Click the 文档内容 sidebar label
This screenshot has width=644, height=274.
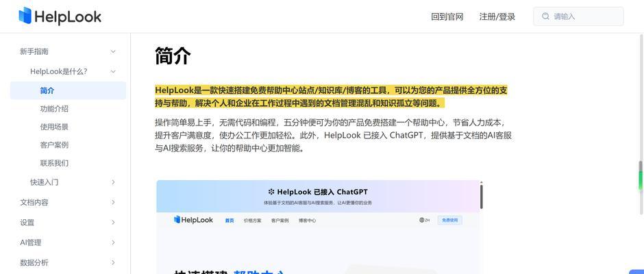pyautogui.click(x=34, y=202)
